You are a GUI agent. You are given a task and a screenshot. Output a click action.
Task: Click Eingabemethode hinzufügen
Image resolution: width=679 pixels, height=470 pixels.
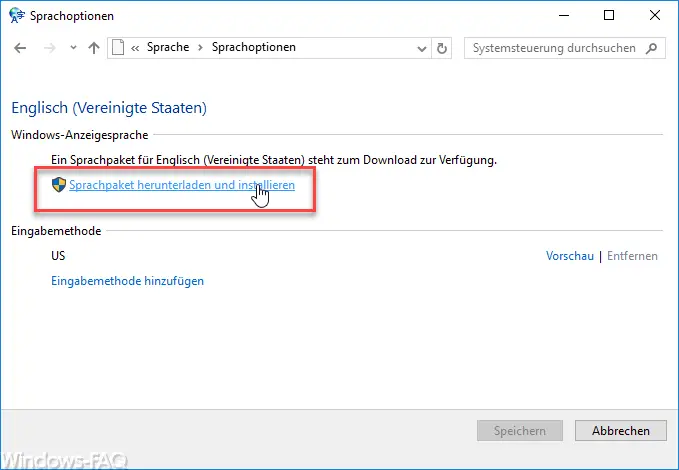[127, 281]
